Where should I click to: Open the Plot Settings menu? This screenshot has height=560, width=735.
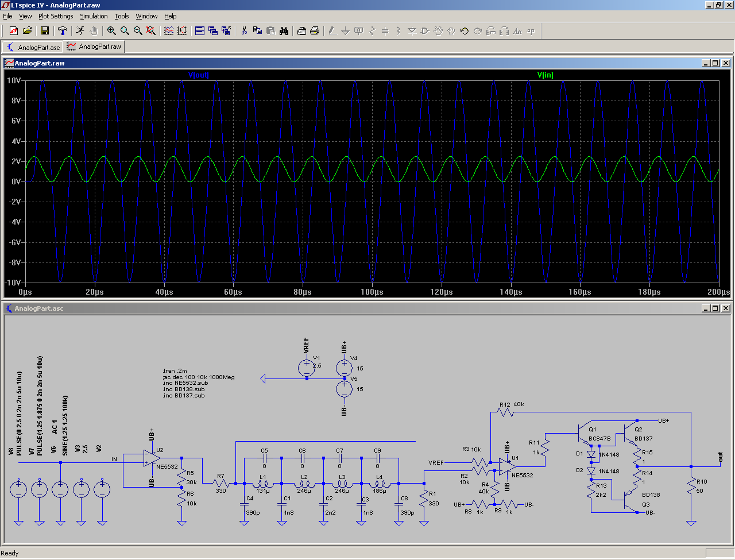56,16
